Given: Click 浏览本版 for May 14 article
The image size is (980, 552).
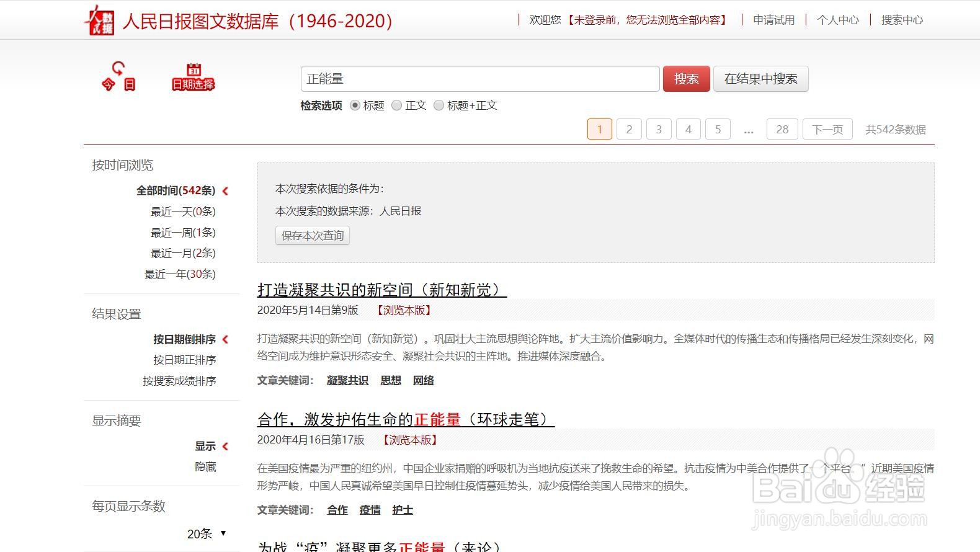Looking at the screenshot, I should [404, 310].
